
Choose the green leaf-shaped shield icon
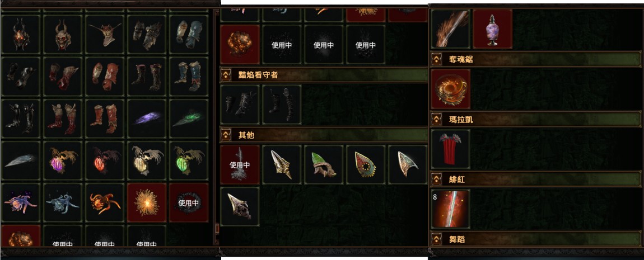tap(324, 164)
